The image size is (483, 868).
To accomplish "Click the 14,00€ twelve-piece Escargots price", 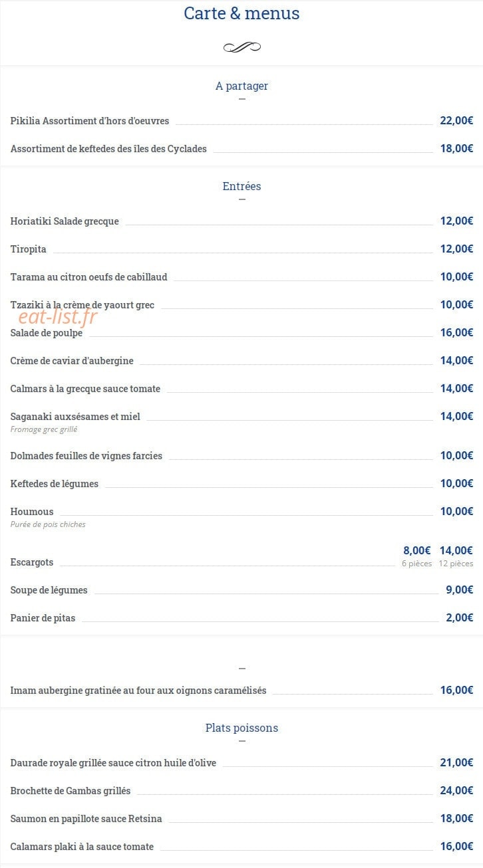I will pos(456,550).
